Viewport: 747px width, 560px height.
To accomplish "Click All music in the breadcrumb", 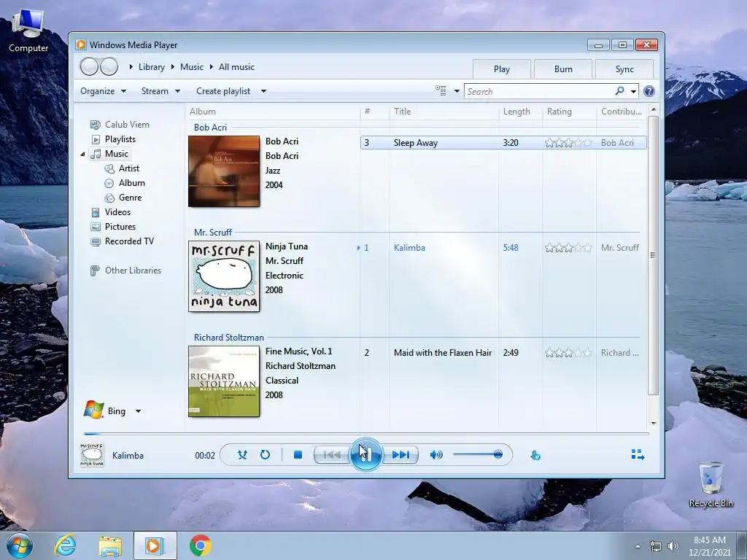I will tap(236, 67).
